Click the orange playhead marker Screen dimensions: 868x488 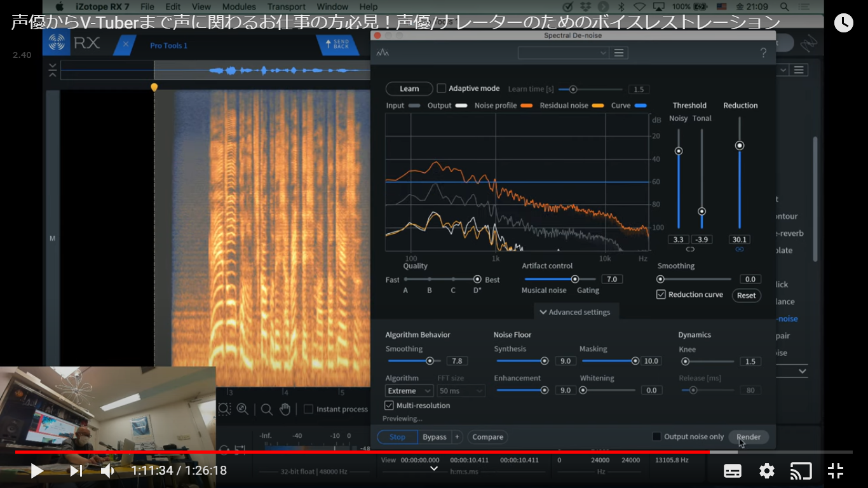coord(154,87)
